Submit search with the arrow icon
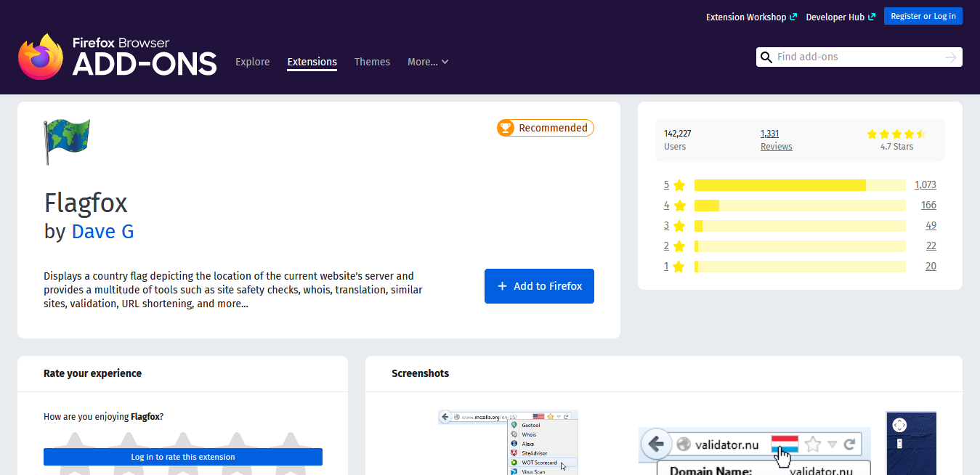Image resolution: width=980 pixels, height=475 pixels. coord(951,57)
